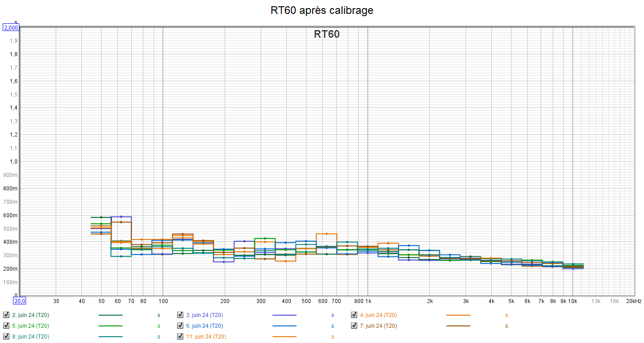Click the blue line sample of trace 6
The height and width of the screenshot is (343, 644).
pos(284,326)
